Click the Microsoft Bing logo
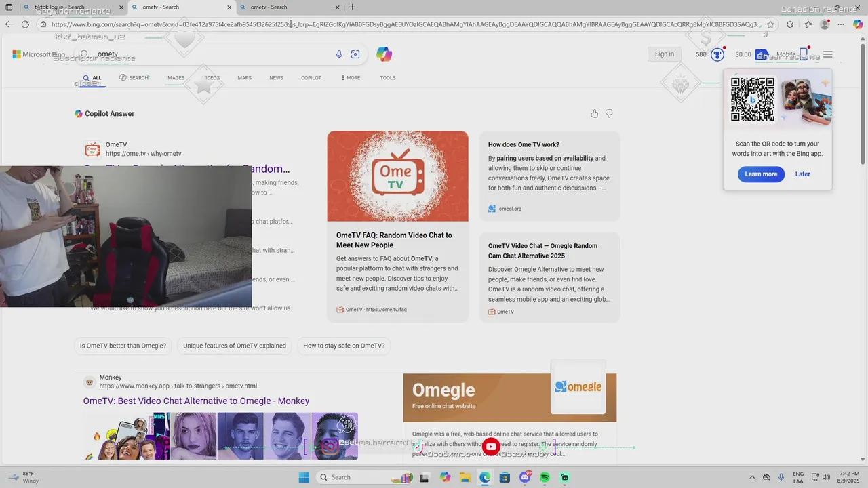This screenshot has width=868, height=488. point(39,54)
